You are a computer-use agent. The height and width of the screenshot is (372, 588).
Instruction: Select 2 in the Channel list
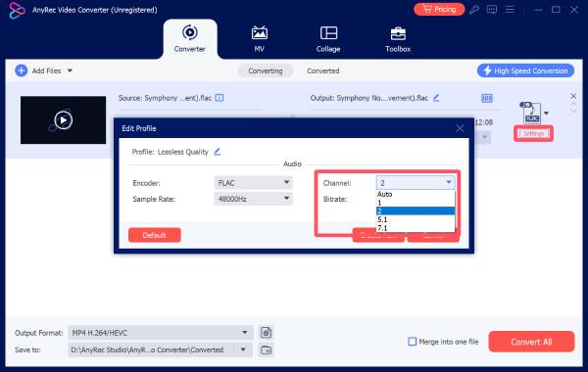click(416, 210)
